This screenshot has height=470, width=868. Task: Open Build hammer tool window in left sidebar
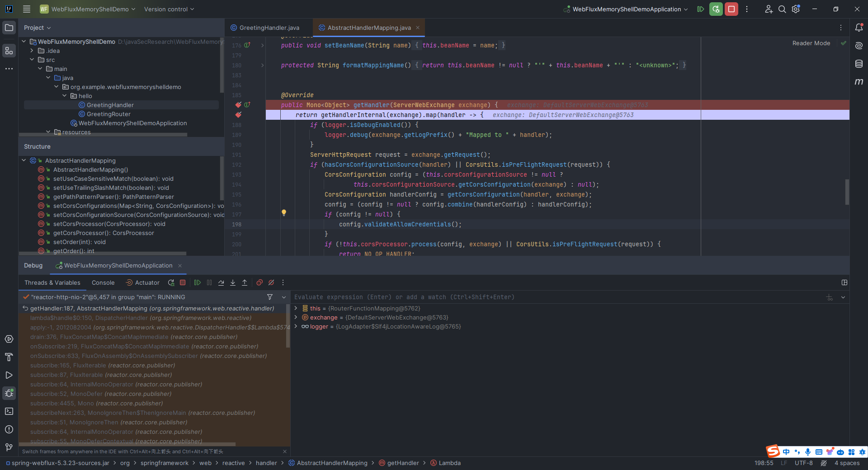9,357
